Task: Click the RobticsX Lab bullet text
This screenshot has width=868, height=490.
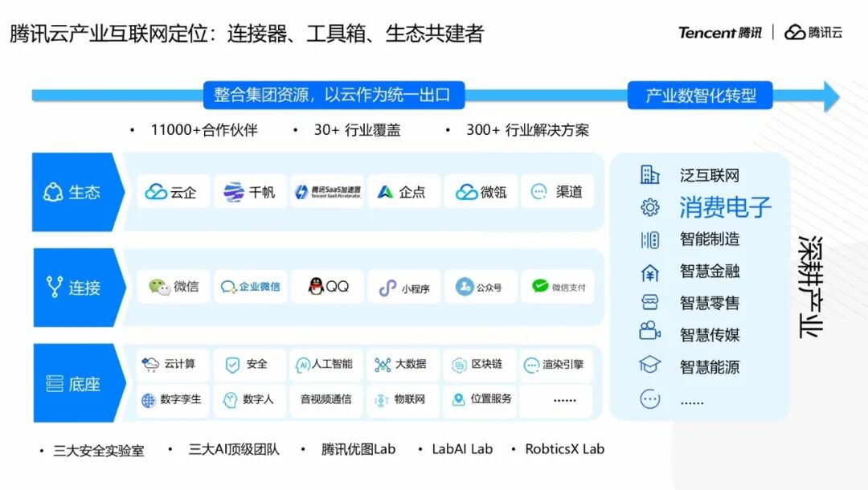Action: [565, 449]
